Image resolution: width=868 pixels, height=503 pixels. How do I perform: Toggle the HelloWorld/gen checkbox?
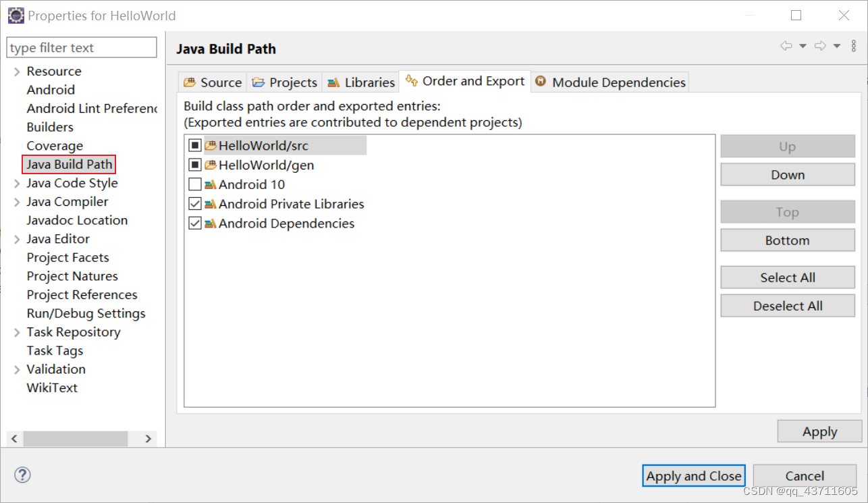tap(195, 164)
